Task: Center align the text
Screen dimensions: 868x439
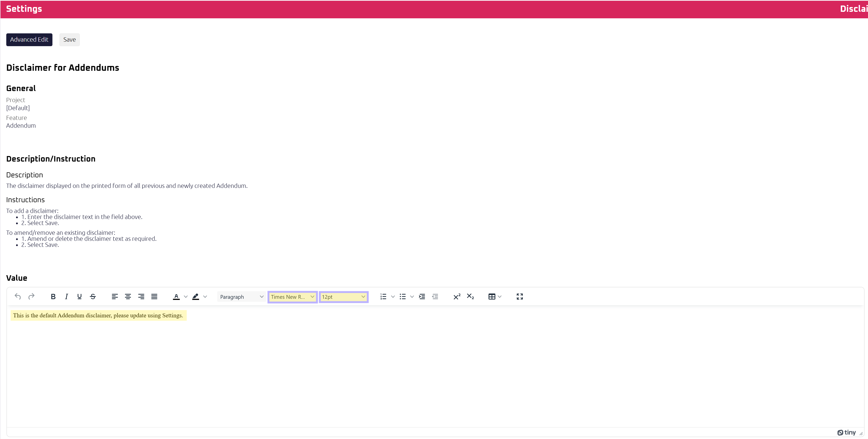Action: tap(128, 297)
